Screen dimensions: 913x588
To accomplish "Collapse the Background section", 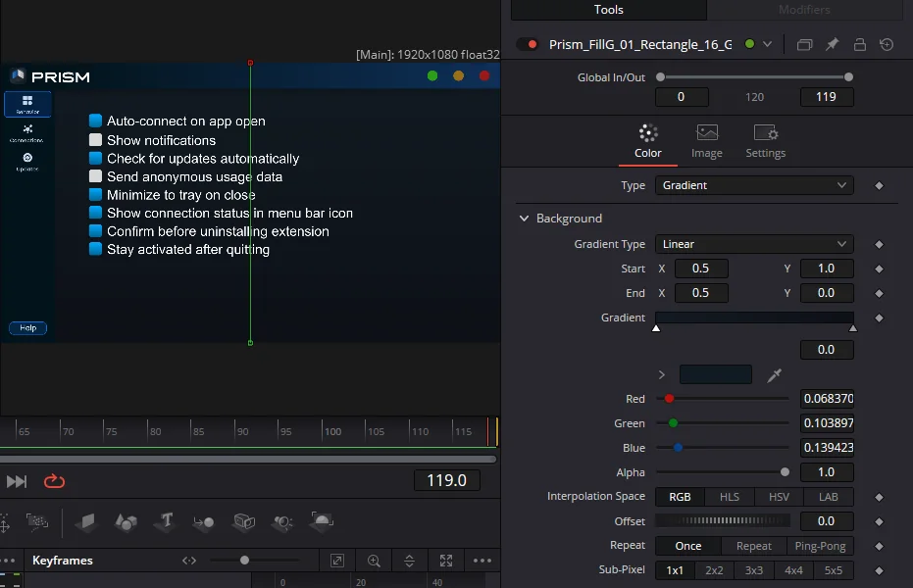I will 524,219.
